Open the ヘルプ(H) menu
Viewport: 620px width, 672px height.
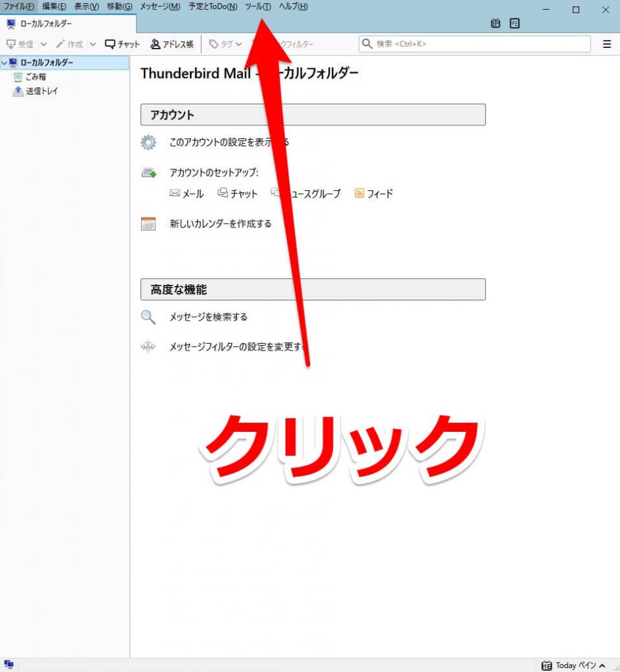point(294,7)
